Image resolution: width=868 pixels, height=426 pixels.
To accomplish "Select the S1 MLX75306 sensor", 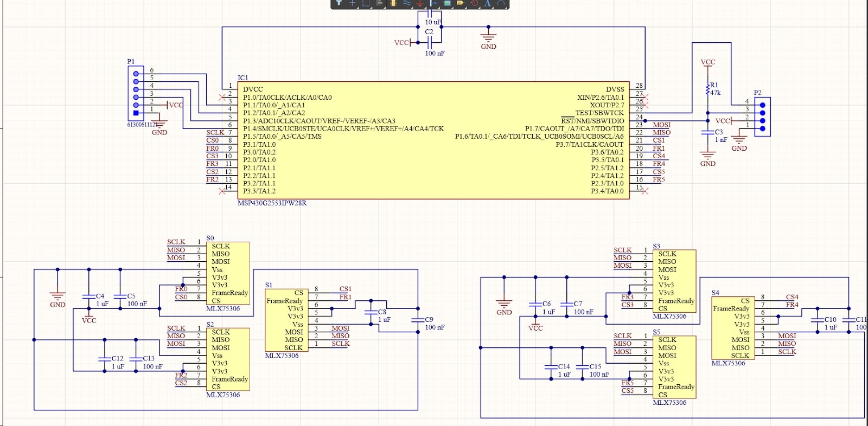I will point(286,320).
